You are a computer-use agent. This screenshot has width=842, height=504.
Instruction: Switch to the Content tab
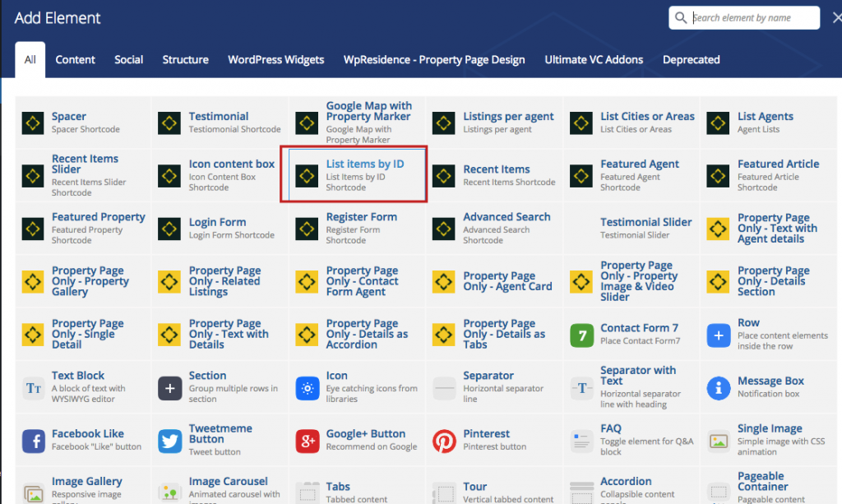pyautogui.click(x=75, y=60)
